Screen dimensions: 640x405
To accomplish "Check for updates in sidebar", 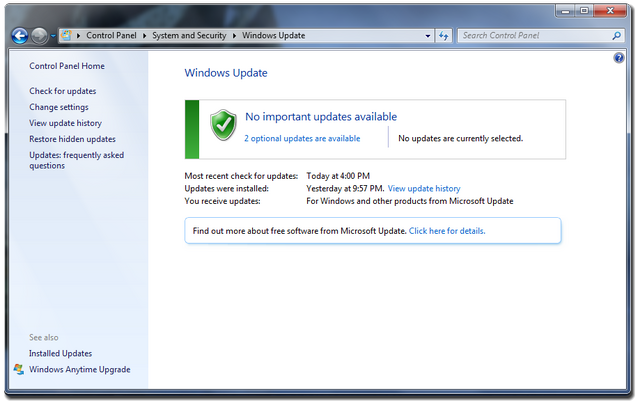I will pos(62,91).
